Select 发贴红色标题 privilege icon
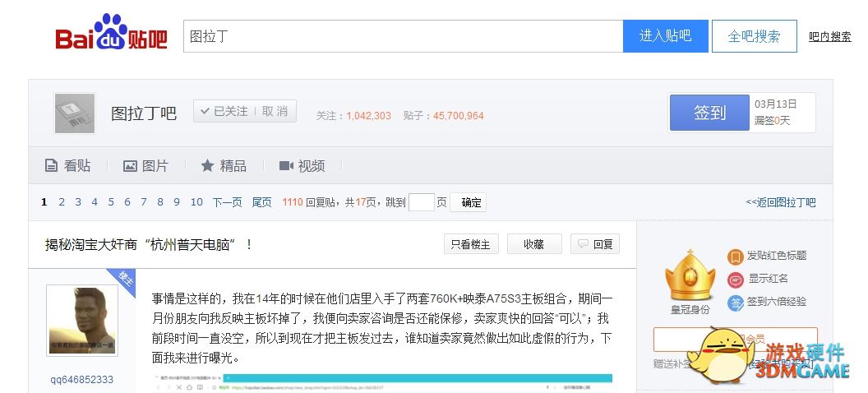Viewport: 868px width, 393px height. tap(736, 257)
